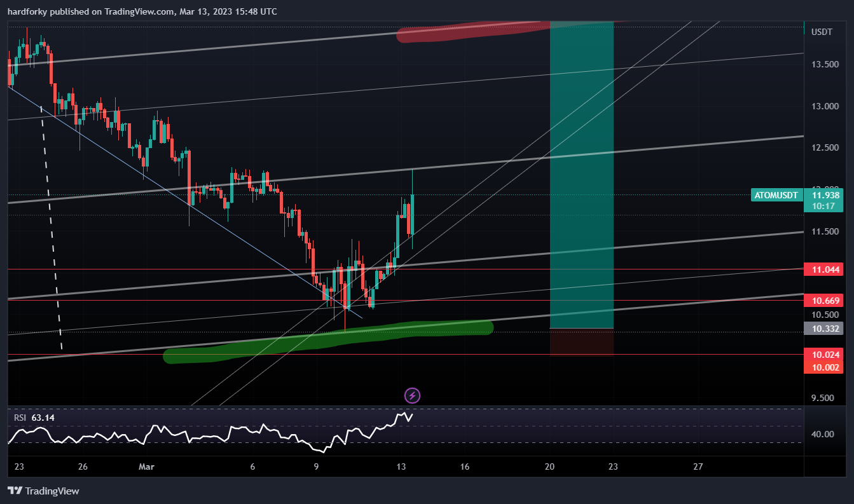Viewport: 854px width, 504px height.
Task: Select the green long position profit zone
Action: coord(581,175)
